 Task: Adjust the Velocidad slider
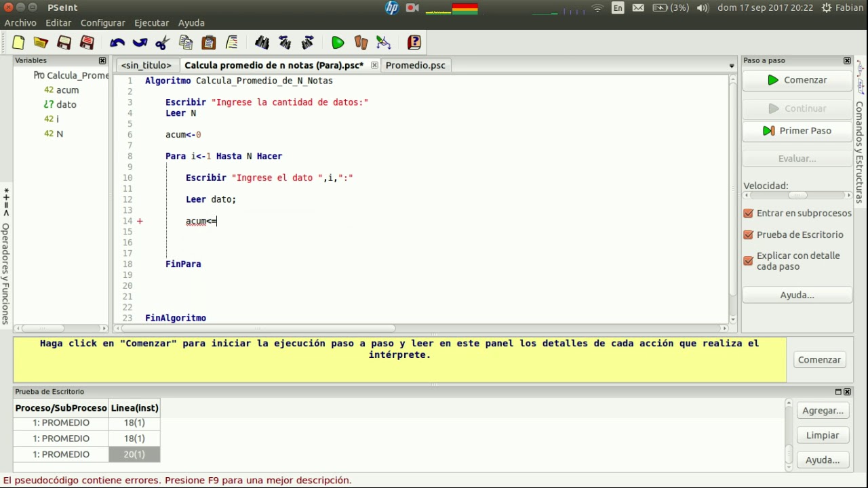(x=797, y=195)
